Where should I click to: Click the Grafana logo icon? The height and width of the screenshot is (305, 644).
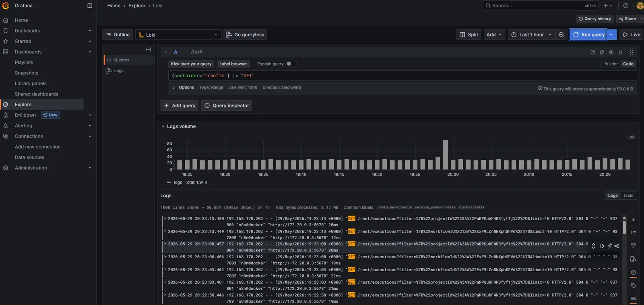[x=6, y=6]
